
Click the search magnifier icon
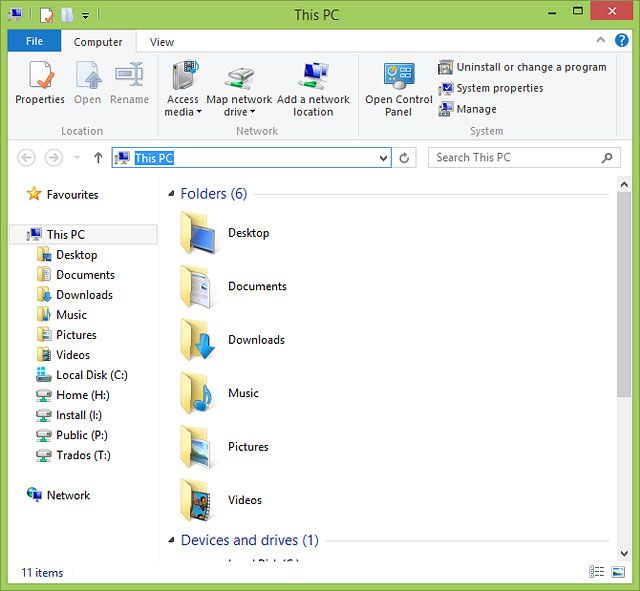click(x=607, y=158)
